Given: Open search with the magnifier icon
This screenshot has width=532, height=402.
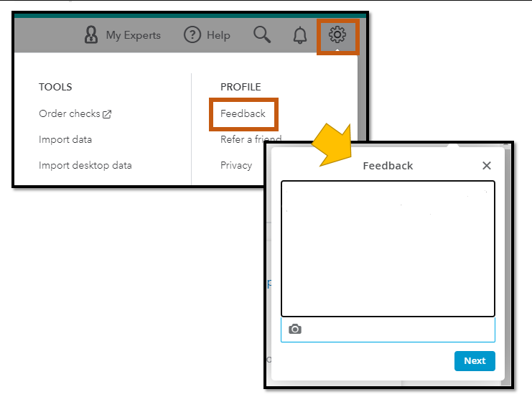Looking at the screenshot, I should pyautogui.click(x=262, y=34).
